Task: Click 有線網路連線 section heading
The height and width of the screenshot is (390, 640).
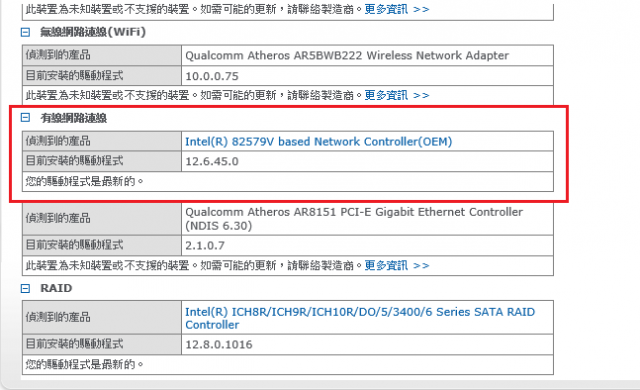Action: pyautogui.click(x=73, y=118)
